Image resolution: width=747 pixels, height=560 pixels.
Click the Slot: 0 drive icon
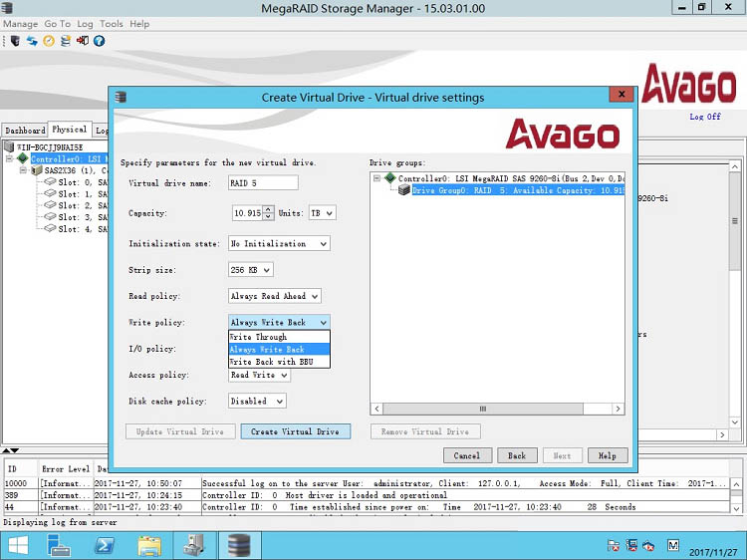pyautogui.click(x=50, y=182)
